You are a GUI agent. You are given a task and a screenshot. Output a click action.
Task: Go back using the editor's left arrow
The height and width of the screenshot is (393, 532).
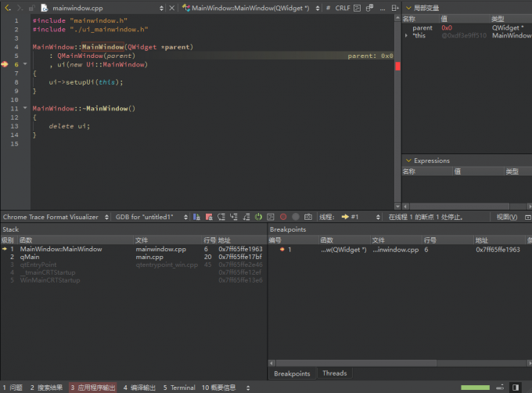(7, 7)
